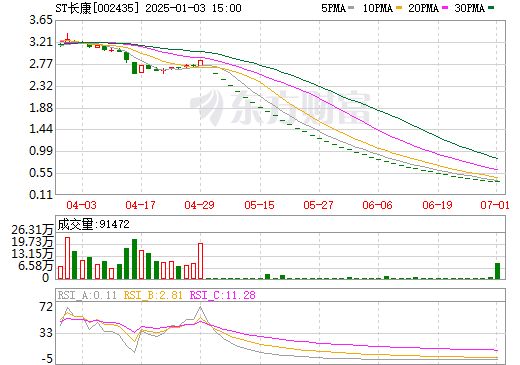520x365 pixels.
Task: Select the 04-17 date label
Action: 140,205
